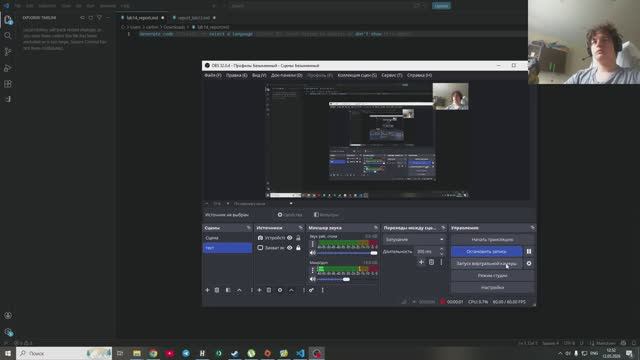
Task: Open VS Code Accounts icon in activity bar
Action: tap(8, 316)
